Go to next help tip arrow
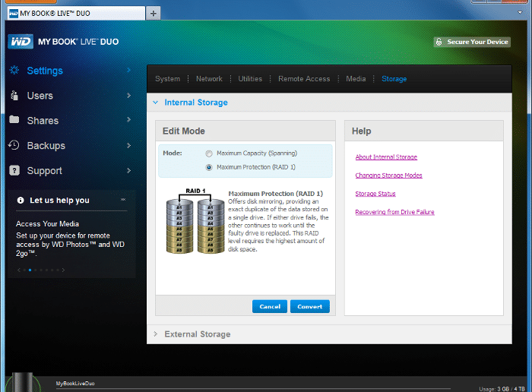Viewport: 532px width, 392px height. click(63, 270)
